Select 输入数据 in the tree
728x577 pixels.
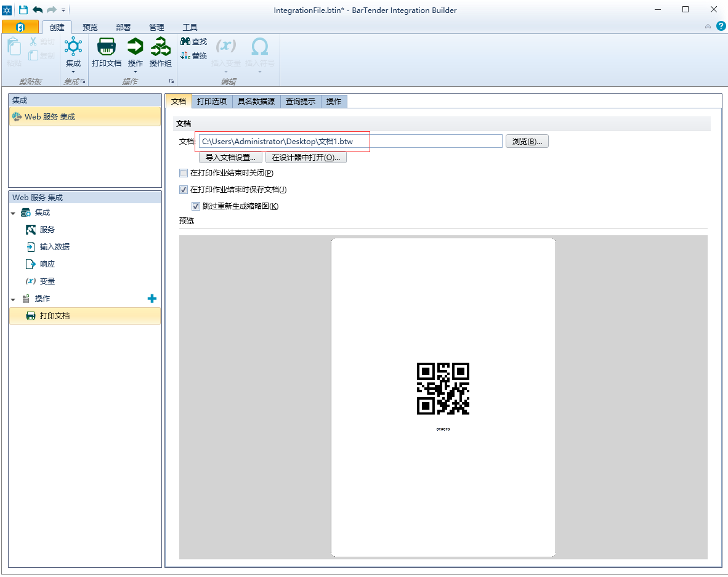click(x=54, y=247)
